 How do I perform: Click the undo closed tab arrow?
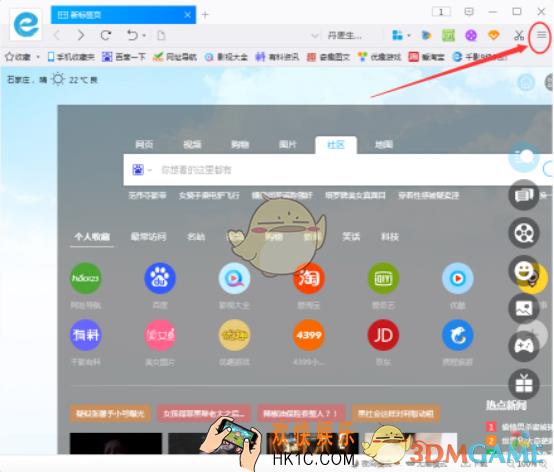[132, 35]
